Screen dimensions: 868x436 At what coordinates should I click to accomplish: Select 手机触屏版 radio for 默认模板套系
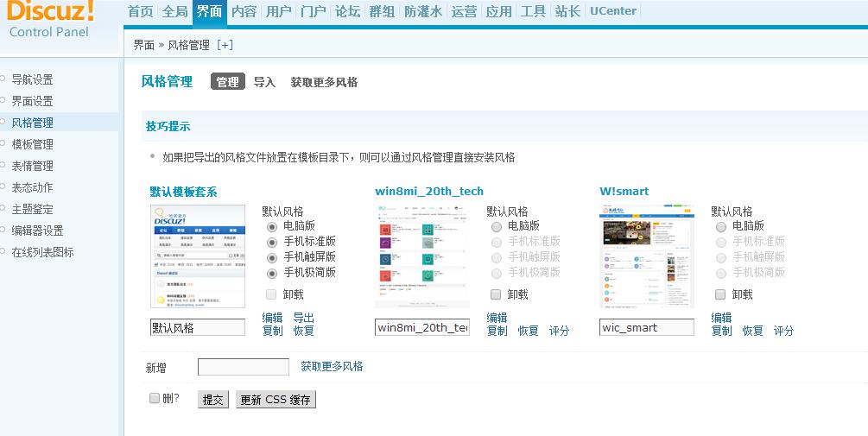click(272, 258)
